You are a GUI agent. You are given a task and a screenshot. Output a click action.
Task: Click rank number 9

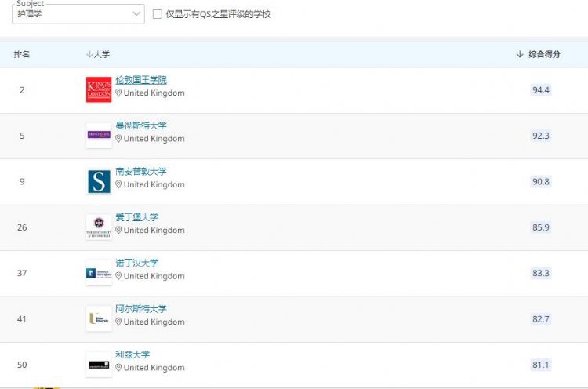coord(22,181)
